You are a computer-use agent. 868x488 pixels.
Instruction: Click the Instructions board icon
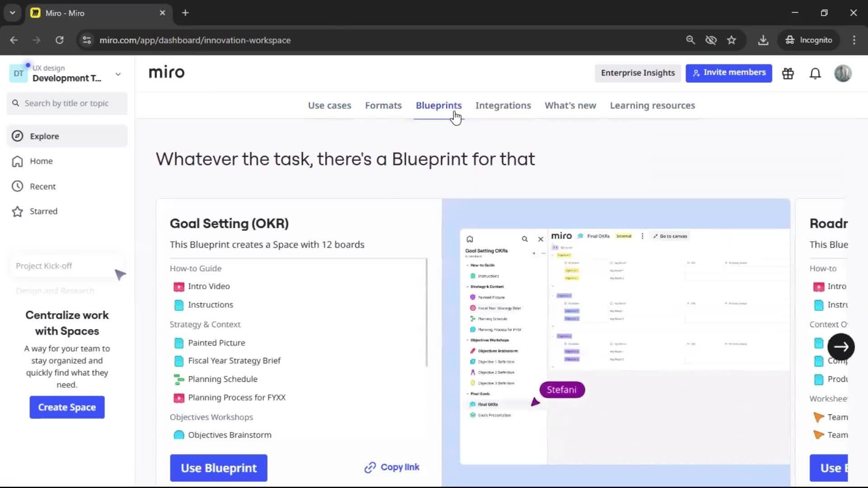point(179,305)
